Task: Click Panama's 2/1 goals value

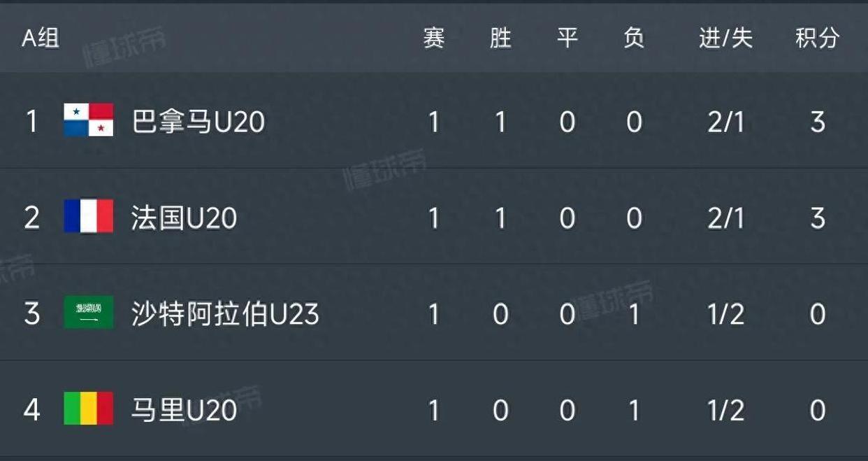Action: pyautogui.click(x=726, y=122)
